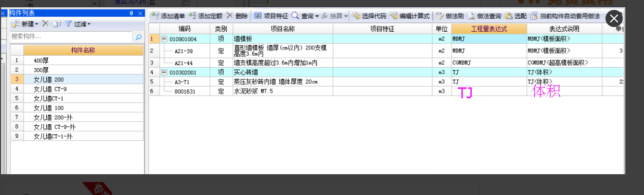The height and width of the screenshot is (195, 644).
Task: Select component 女儿墙 100
Action: click(x=83, y=108)
